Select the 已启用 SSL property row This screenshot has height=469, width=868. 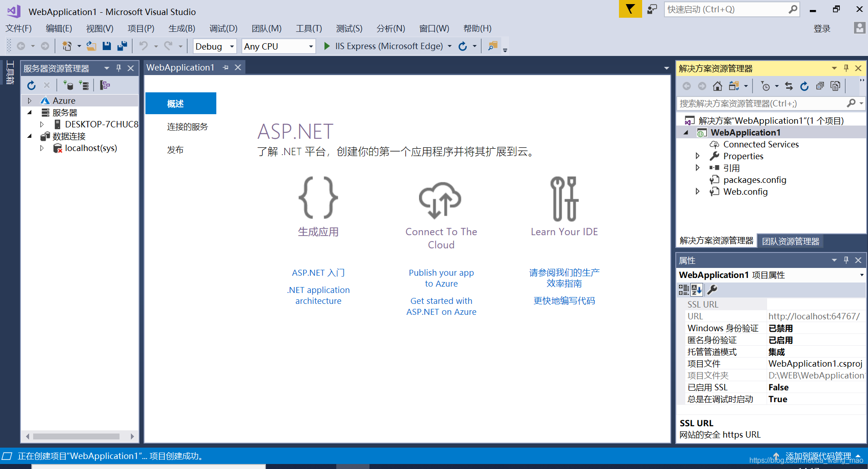point(775,387)
